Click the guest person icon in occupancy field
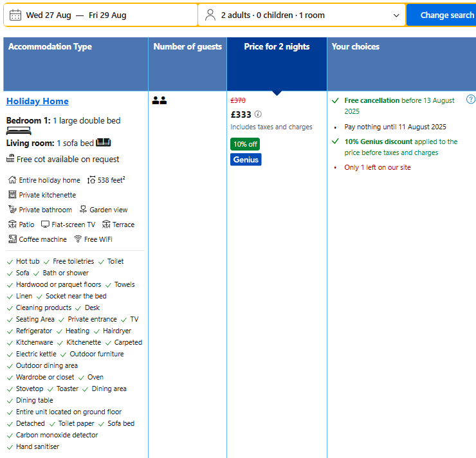 [x=210, y=15]
